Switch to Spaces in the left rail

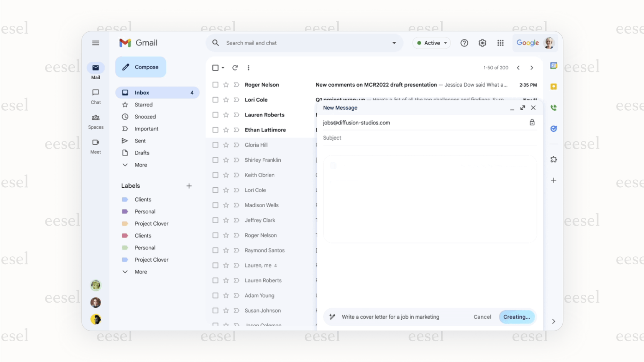(x=95, y=121)
